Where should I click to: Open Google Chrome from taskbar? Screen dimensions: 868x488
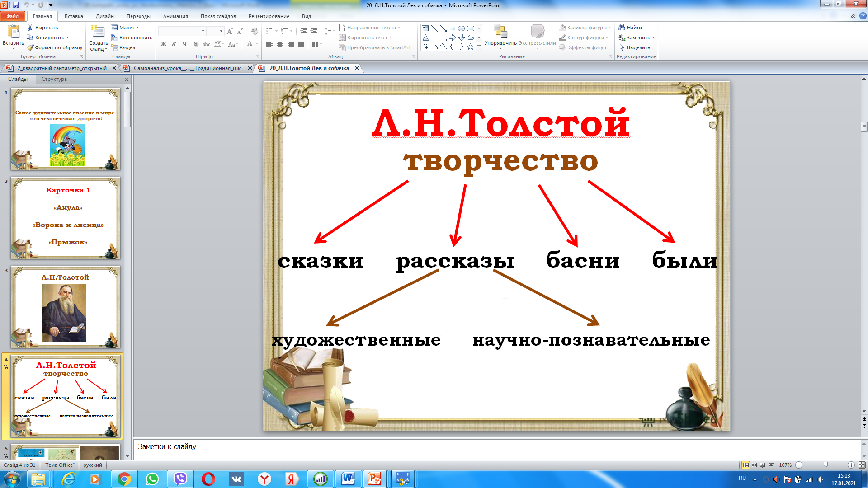124,479
